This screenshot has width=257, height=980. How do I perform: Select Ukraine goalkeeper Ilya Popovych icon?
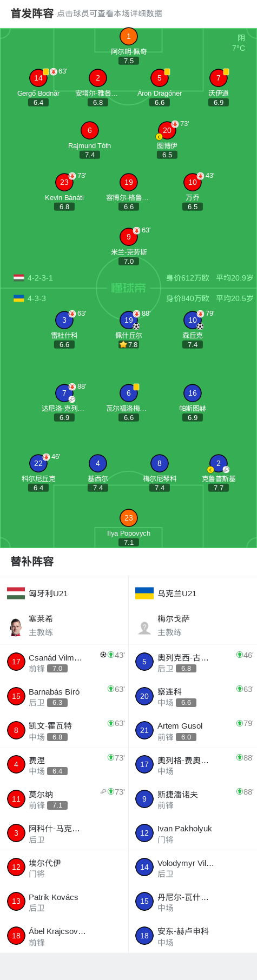(x=129, y=518)
